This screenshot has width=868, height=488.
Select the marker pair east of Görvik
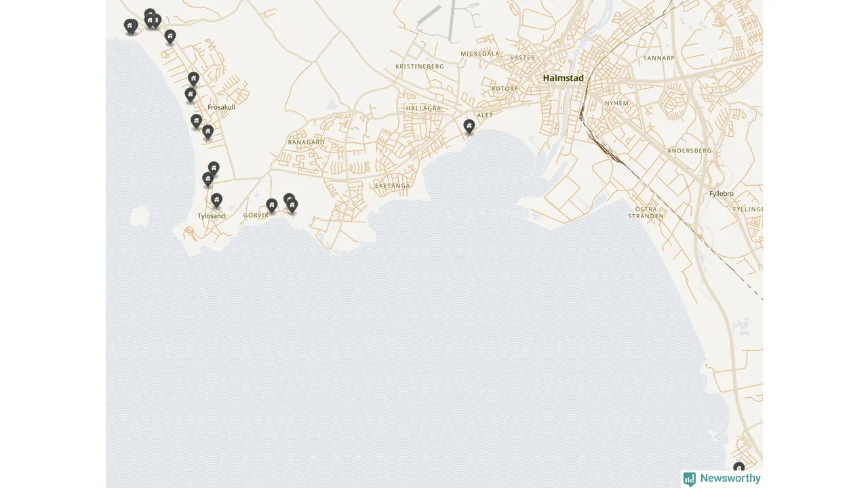tap(291, 203)
